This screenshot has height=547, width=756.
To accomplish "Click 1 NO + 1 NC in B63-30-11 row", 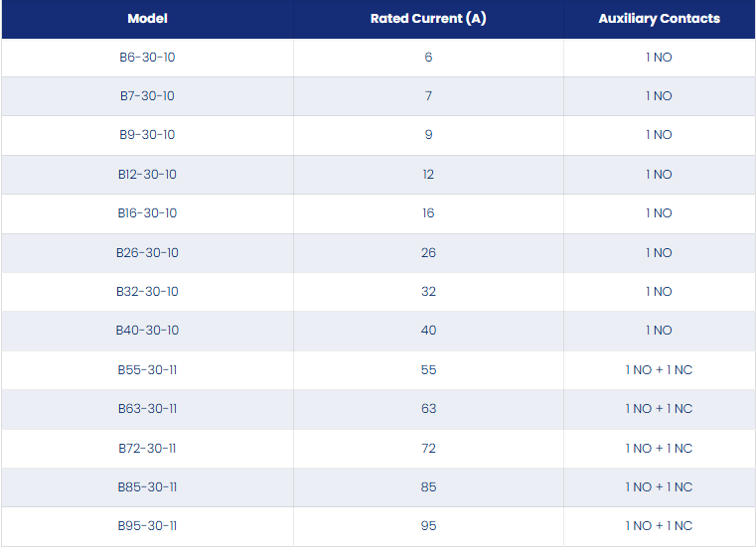I will click(659, 409).
